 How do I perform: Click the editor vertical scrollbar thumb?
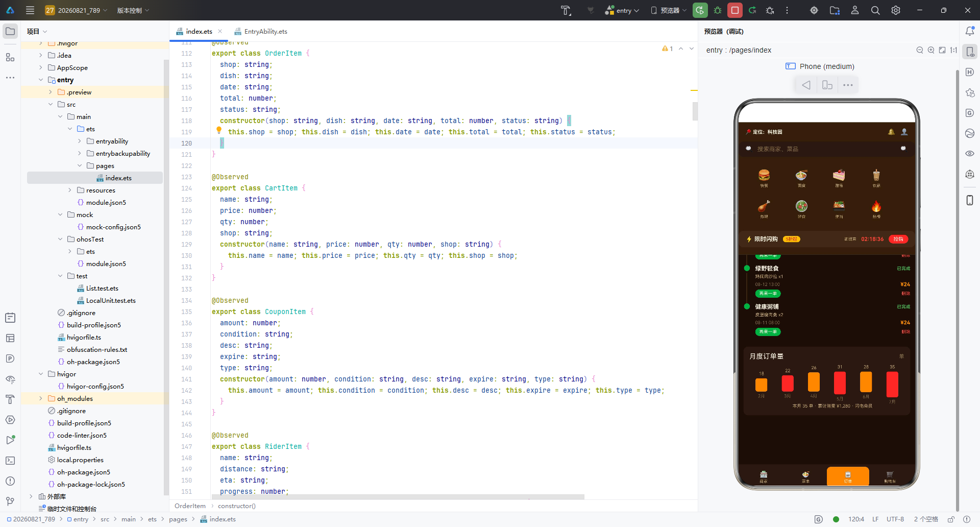[x=695, y=111]
